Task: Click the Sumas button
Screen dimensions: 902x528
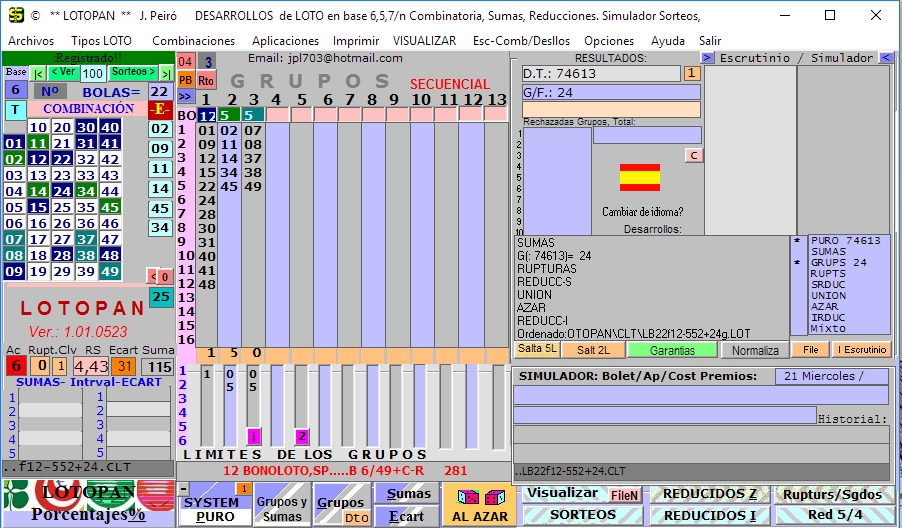Action: [x=408, y=493]
